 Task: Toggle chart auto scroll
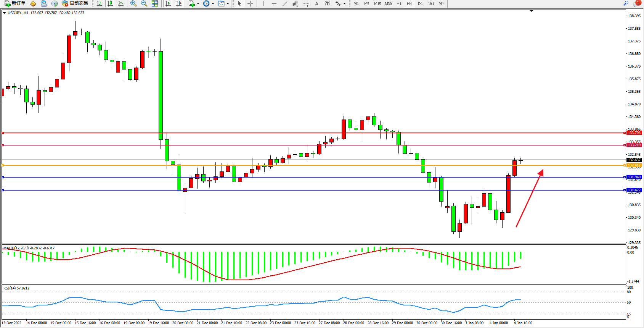click(168, 3)
